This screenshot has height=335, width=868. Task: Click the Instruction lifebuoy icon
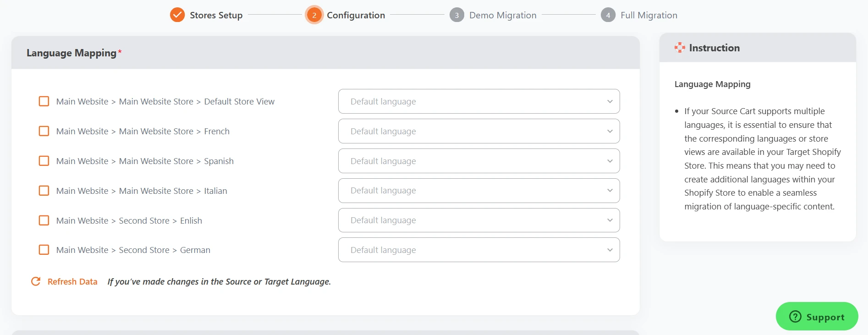pyautogui.click(x=680, y=48)
